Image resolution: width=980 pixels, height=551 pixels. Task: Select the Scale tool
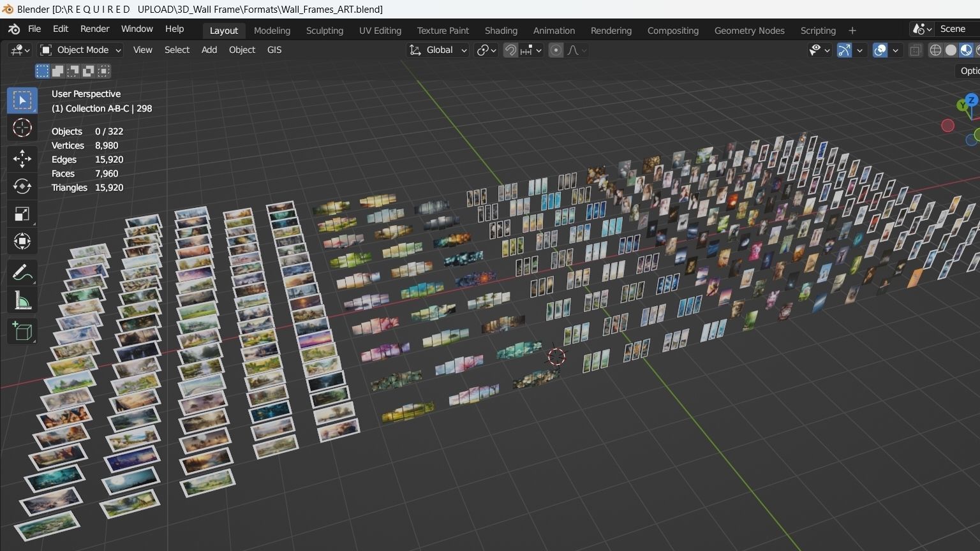coord(22,214)
